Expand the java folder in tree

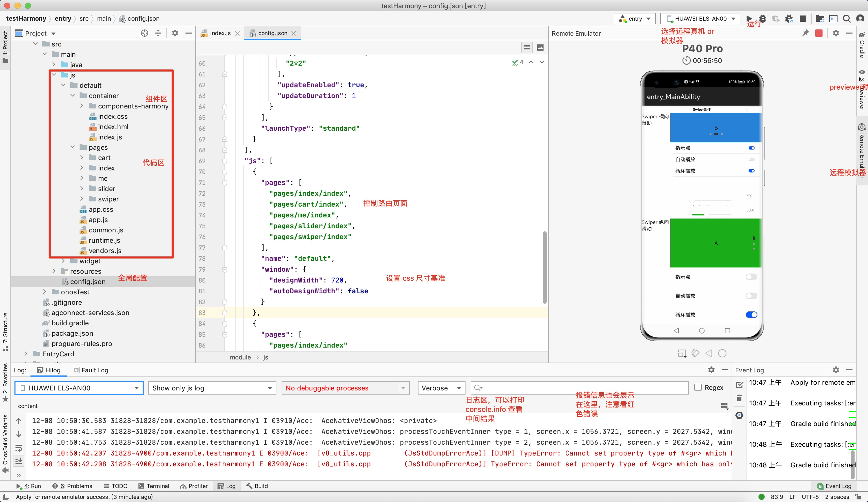(54, 64)
